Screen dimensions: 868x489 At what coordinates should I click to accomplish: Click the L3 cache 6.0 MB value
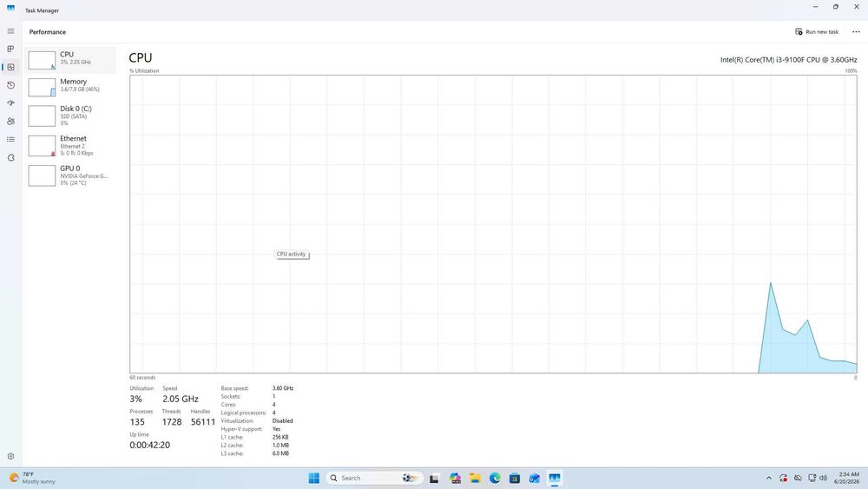click(x=280, y=453)
